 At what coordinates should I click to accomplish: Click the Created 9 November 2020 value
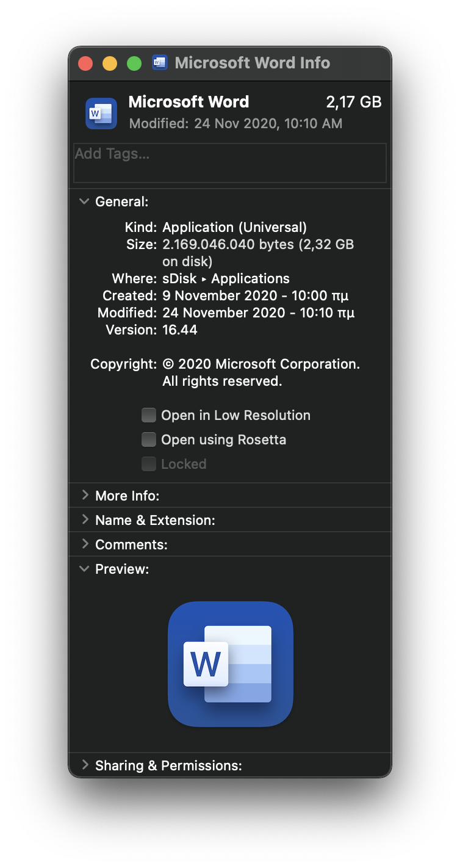coord(256,296)
